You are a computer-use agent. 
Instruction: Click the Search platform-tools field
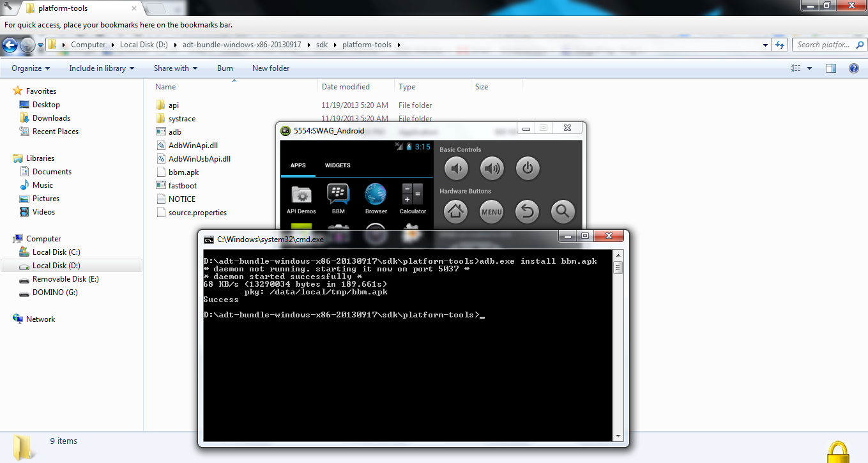click(x=828, y=45)
